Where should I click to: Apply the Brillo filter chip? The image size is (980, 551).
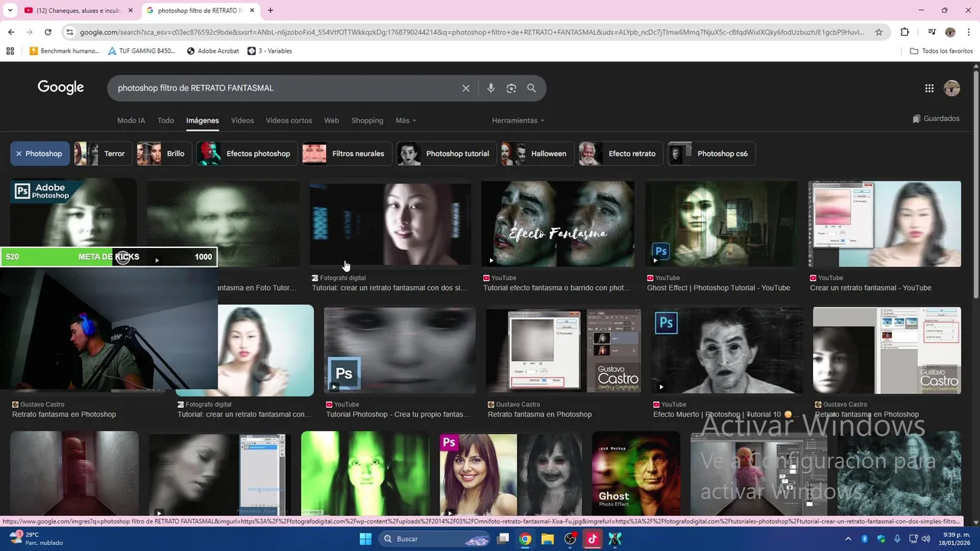[164, 154]
